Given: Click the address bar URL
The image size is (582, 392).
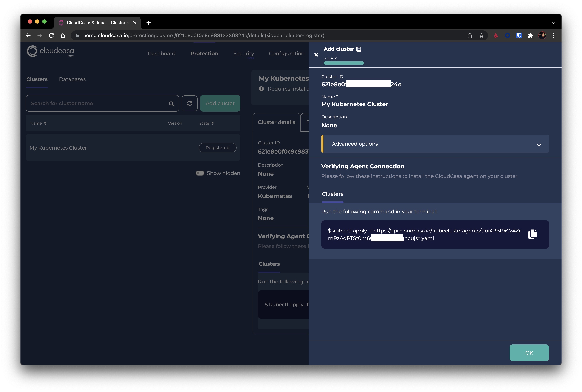Looking at the screenshot, I should pyautogui.click(x=204, y=36).
